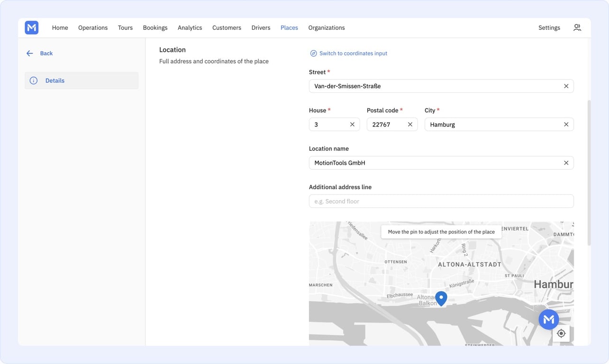Viewport: 609px width, 364px height.
Task: Click Switch to coordinates input link
Action: 353,54
